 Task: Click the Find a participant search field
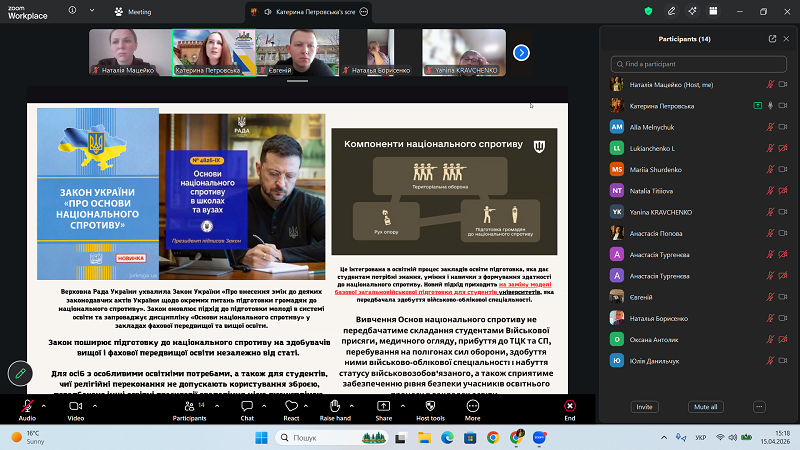(698, 64)
